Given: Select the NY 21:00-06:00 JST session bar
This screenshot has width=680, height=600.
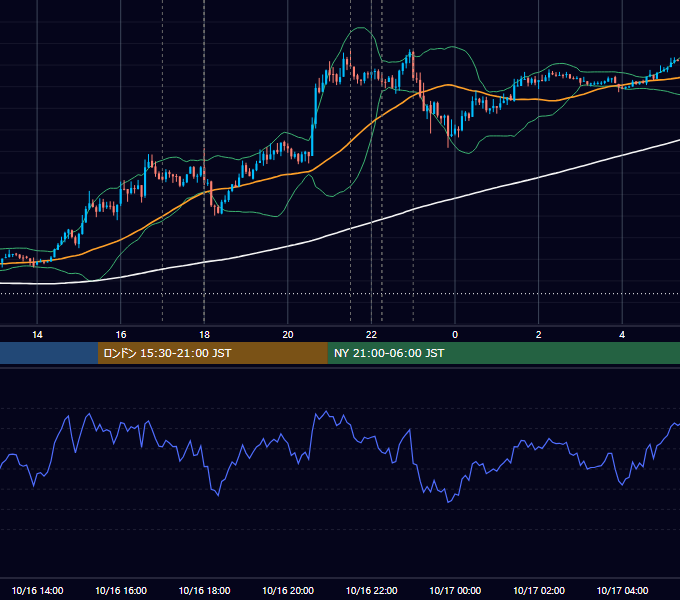Looking at the screenshot, I should pos(503,353).
